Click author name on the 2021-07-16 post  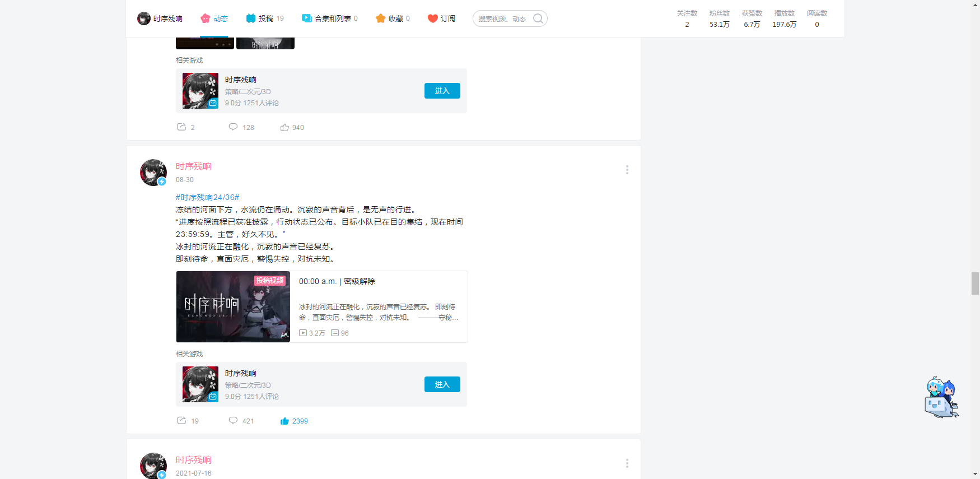coord(194,460)
